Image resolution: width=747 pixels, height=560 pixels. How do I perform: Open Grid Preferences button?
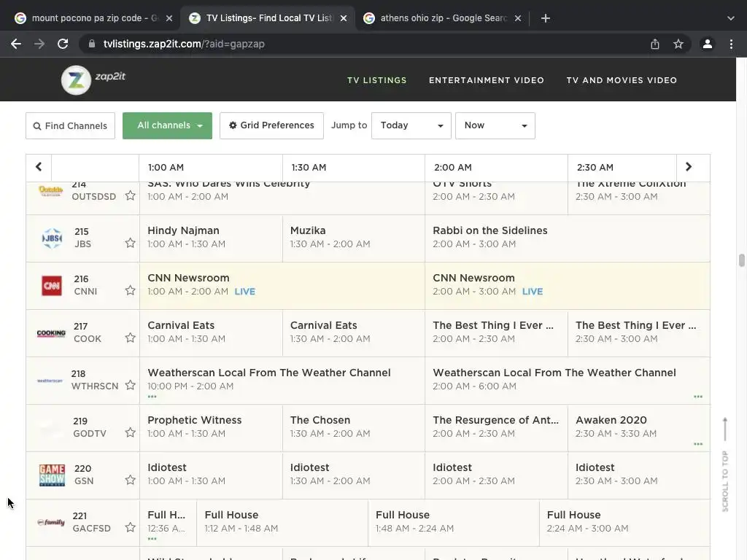tap(271, 125)
